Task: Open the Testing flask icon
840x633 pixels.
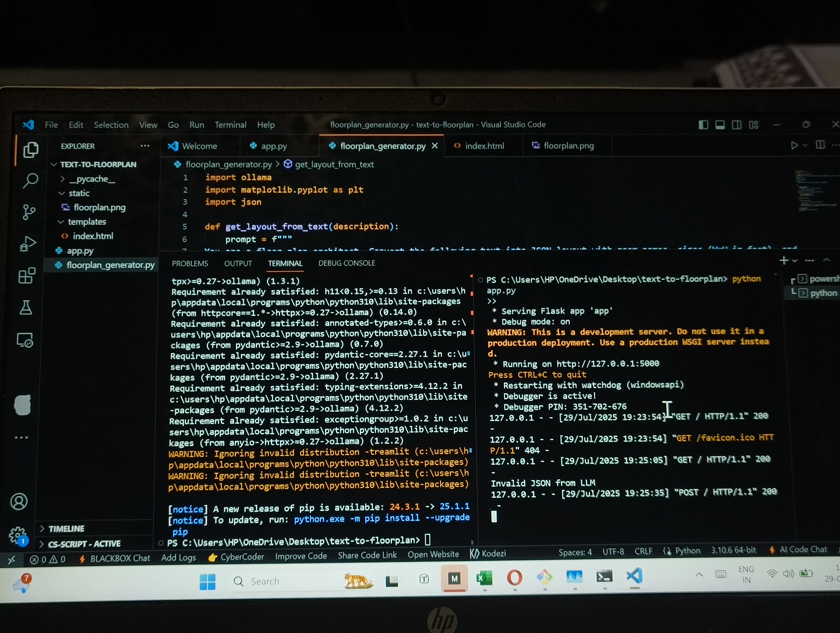Action: [26, 307]
